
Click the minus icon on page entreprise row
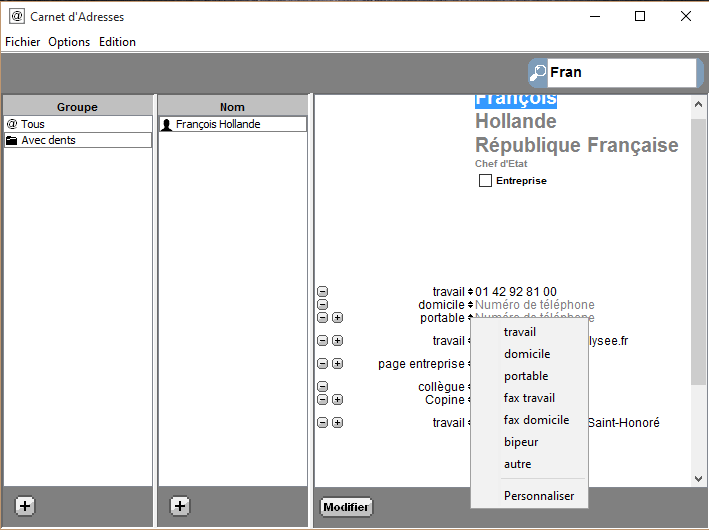(322, 364)
